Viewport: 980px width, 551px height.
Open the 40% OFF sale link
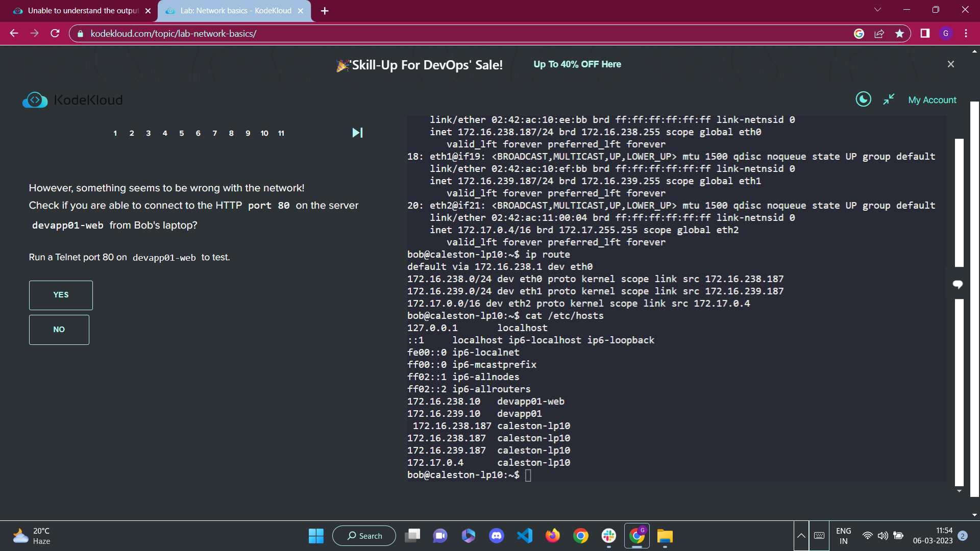point(577,64)
